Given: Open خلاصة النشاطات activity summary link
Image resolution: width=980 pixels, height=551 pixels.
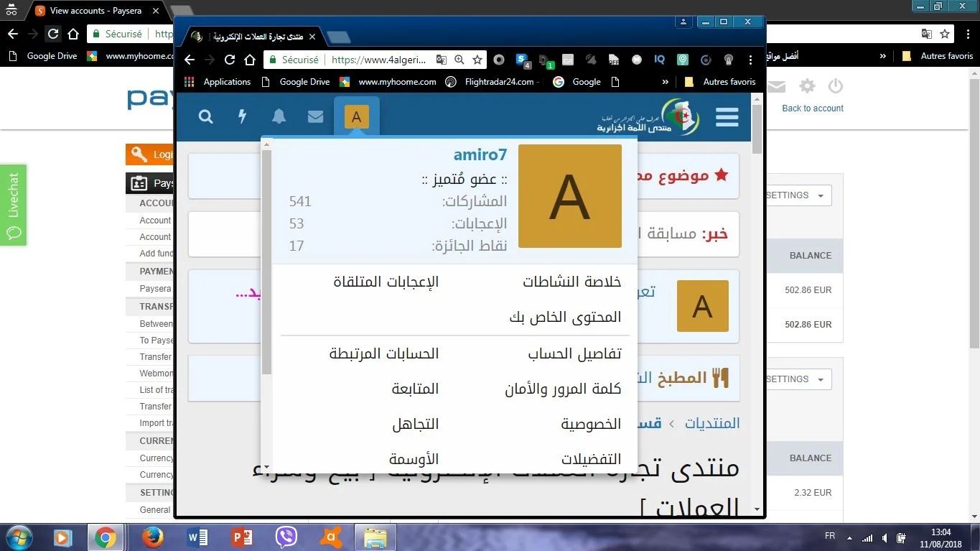Looking at the screenshot, I should point(571,282).
